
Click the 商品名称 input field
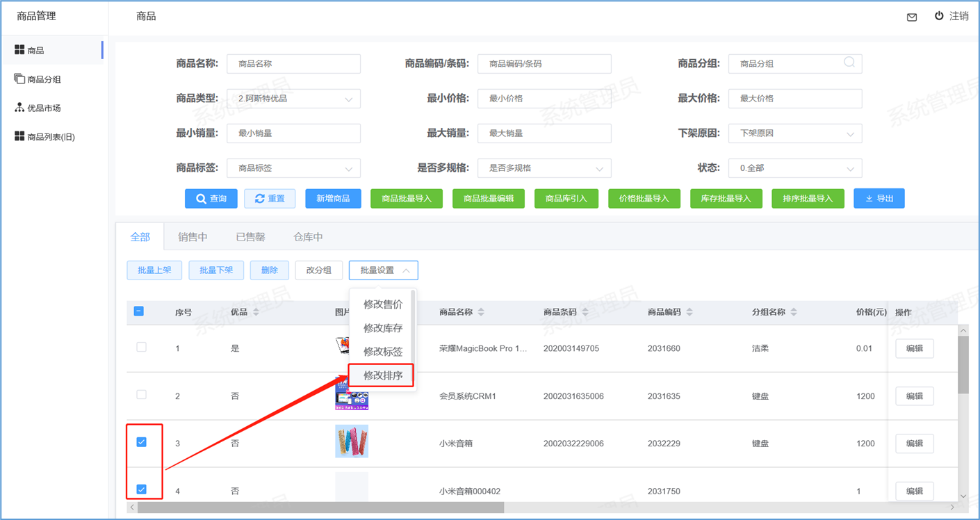point(293,63)
